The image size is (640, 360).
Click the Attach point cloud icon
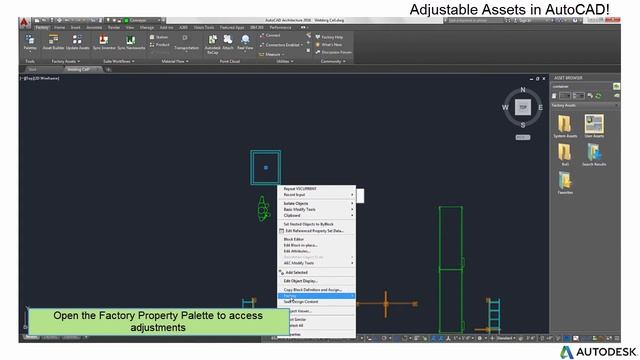(x=228, y=42)
